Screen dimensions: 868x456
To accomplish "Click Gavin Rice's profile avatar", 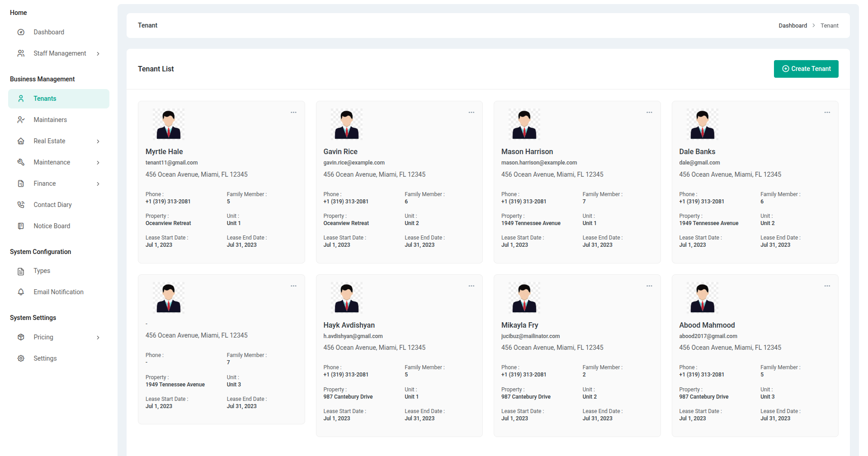I will pos(346,124).
